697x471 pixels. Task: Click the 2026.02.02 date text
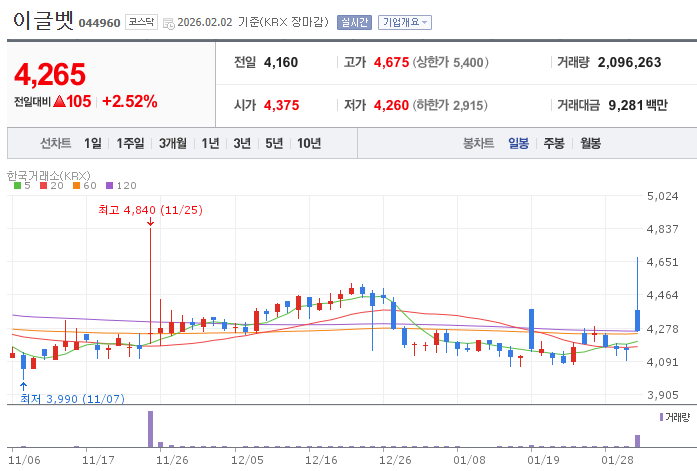[205, 22]
